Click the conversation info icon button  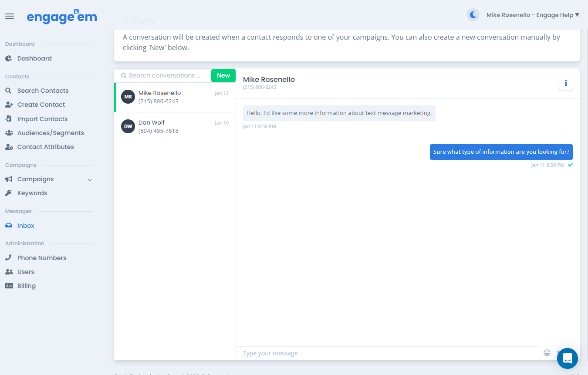(x=566, y=83)
